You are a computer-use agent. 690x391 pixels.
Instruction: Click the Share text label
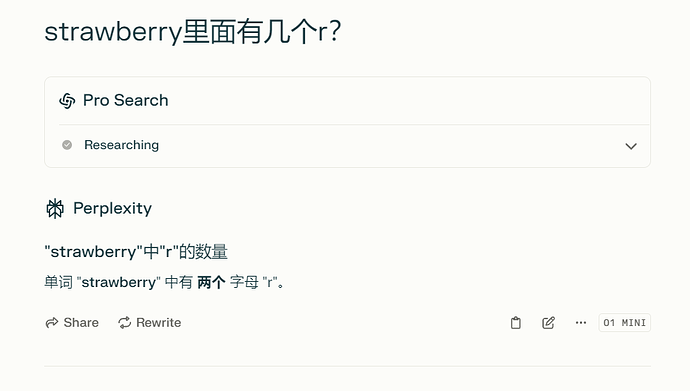81,322
